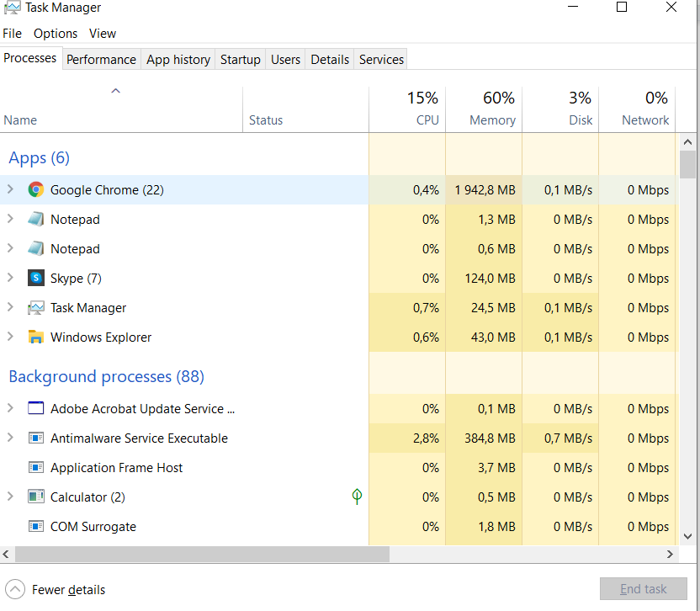
Task: Open the View menu
Action: tap(103, 34)
